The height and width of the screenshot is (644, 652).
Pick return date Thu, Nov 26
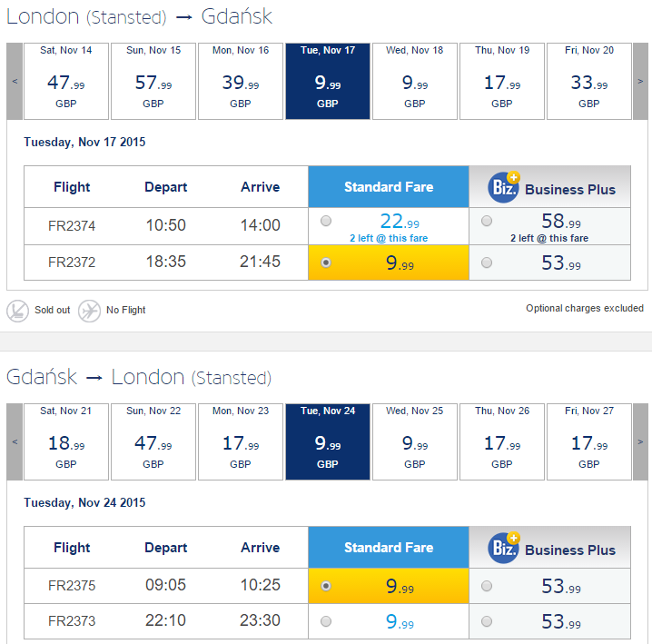tap(502, 441)
